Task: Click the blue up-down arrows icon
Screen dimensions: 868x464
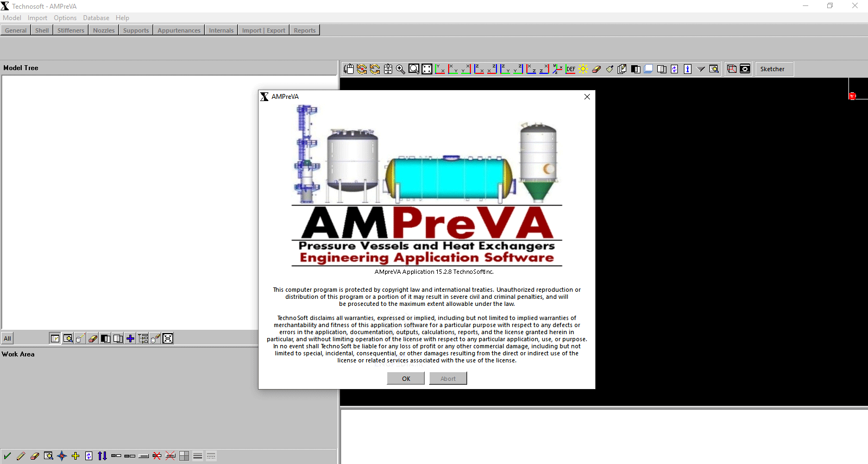Action: (102, 456)
